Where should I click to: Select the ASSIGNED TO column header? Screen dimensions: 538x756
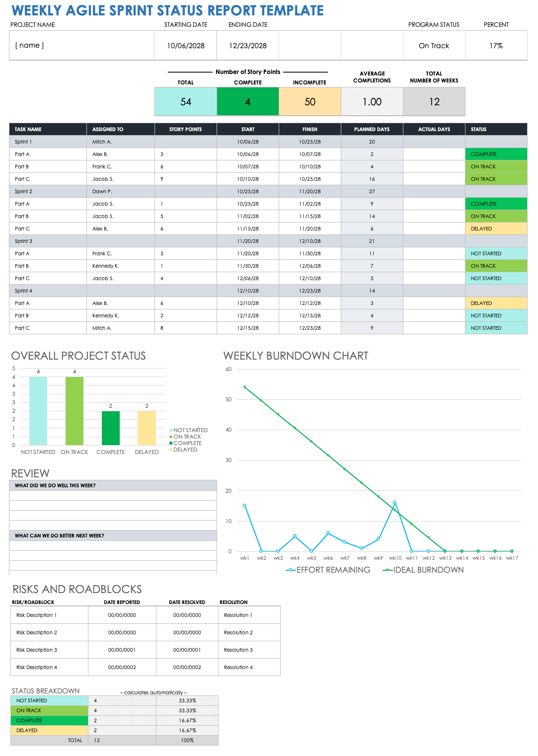point(120,129)
